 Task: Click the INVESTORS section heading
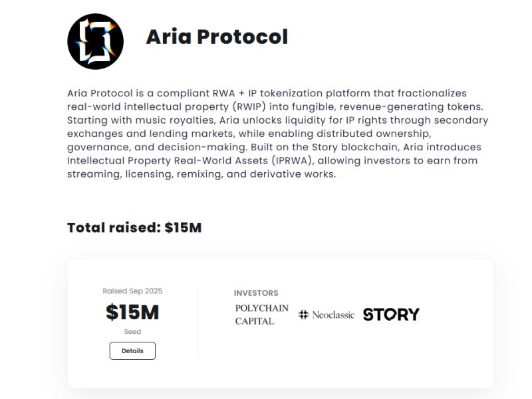pos(257,293)
